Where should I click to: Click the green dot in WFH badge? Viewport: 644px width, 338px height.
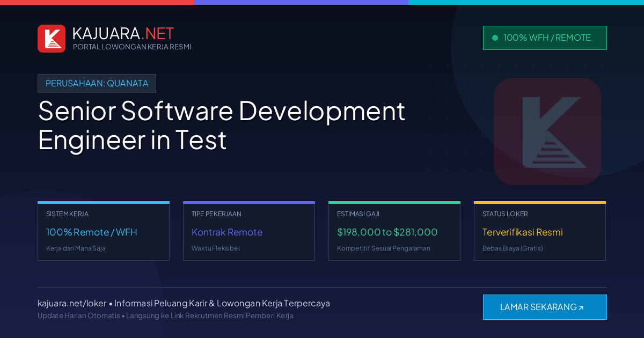point(495,38)
